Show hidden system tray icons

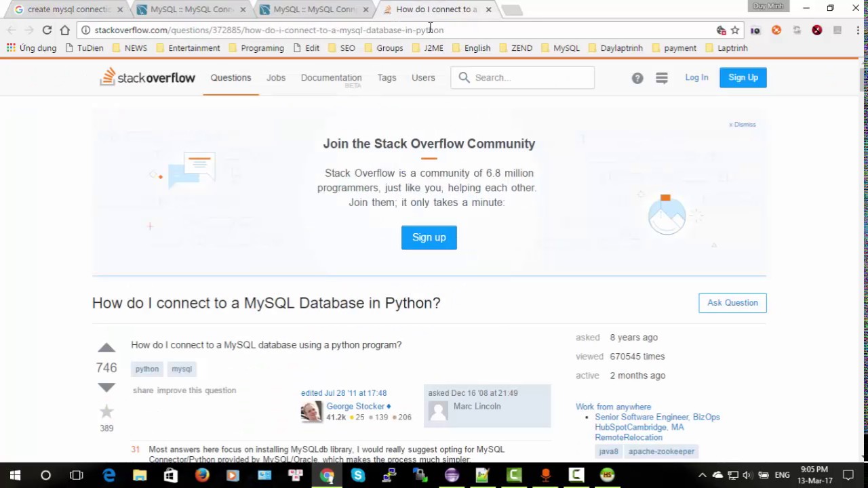pyautogui.click(x=703, y=475)
